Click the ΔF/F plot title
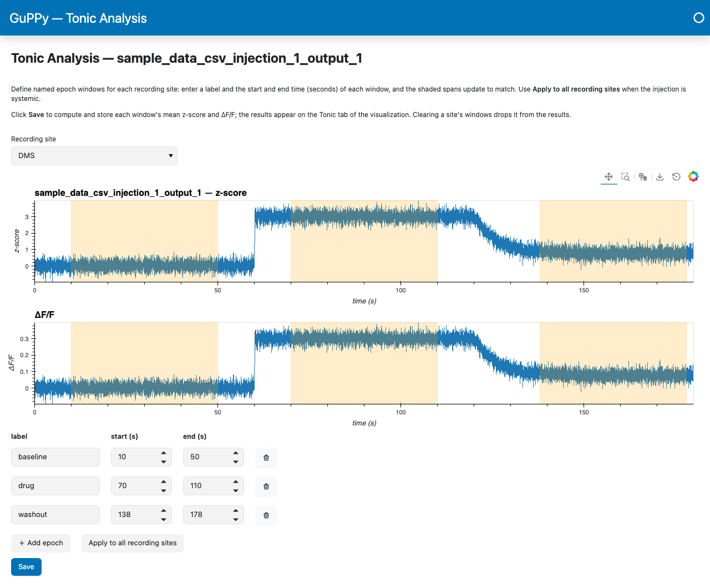The height and width of the screenshot is (588, 710). tap(44, 315)
